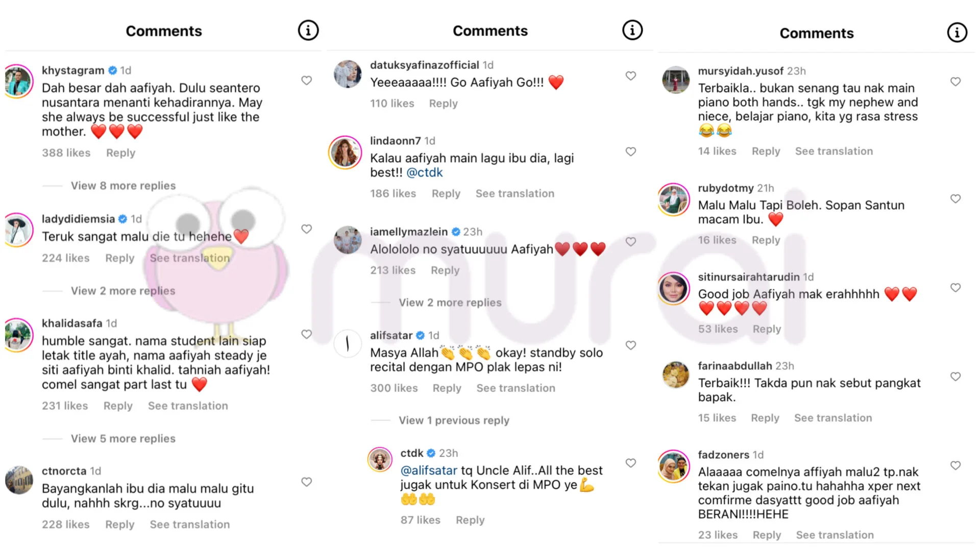
Task: Tap heart on ctdk's reply
Action: (631, 463)
